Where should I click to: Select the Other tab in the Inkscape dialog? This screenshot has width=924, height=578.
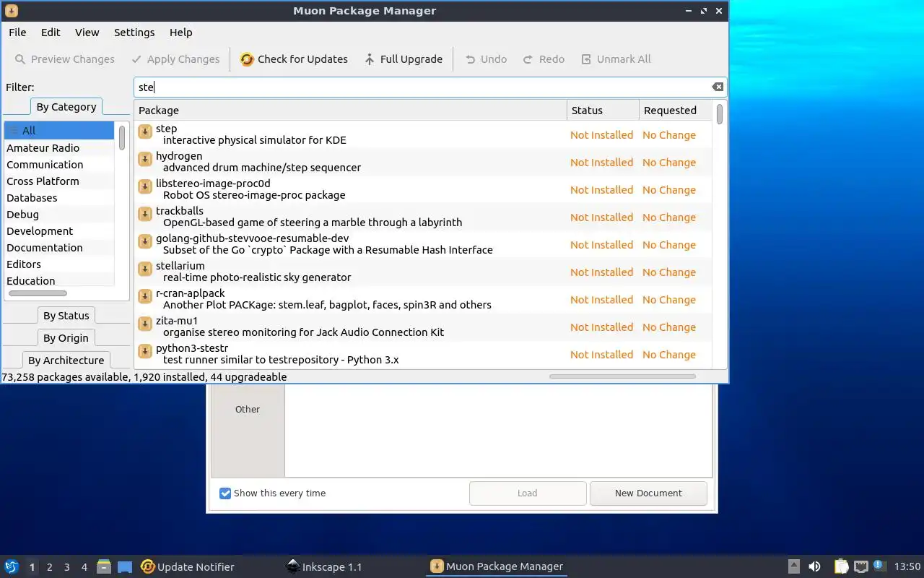pos(248,410)
